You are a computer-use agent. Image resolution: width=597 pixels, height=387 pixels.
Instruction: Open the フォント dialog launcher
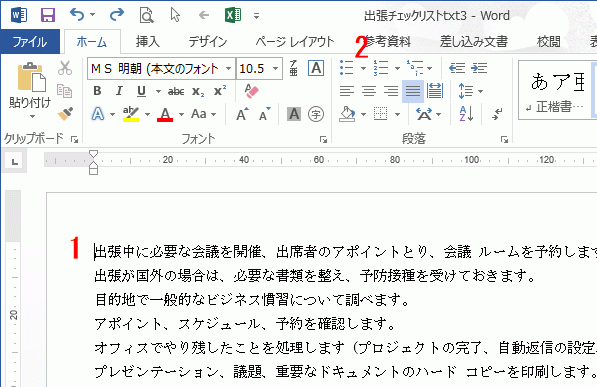[x=324, y=140]
